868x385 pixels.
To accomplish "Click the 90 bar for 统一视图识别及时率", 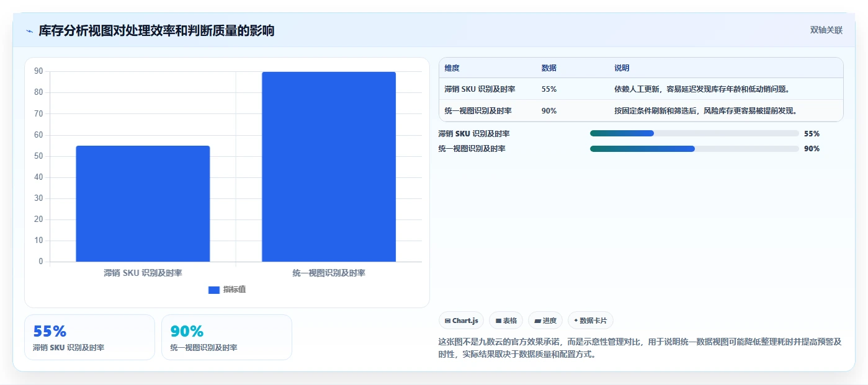I will (329, 167).
